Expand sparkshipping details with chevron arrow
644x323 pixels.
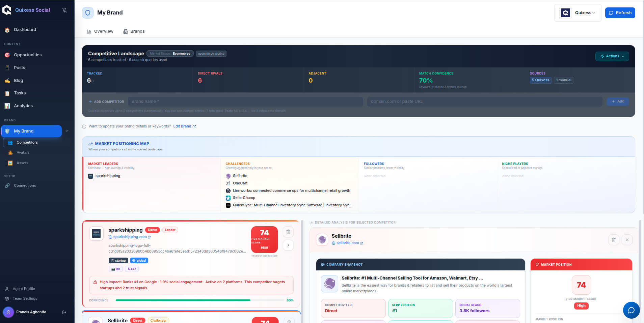pyautogui.click(x=288, y=245)
